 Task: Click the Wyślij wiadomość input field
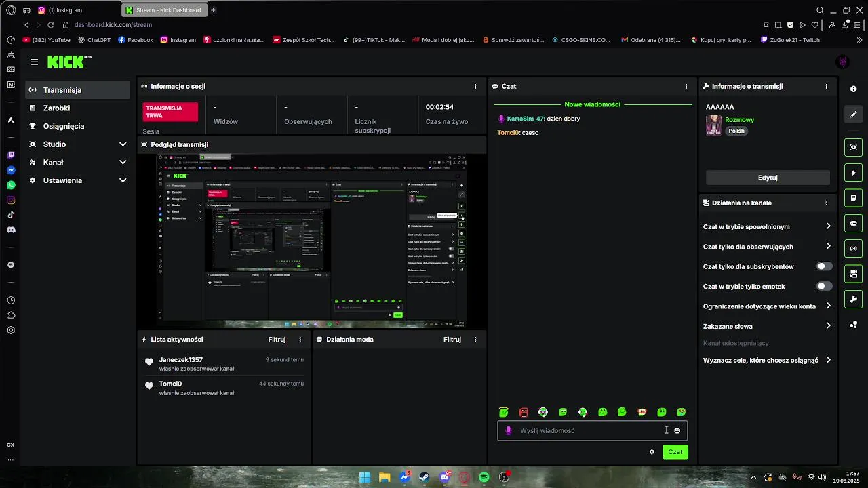[x=592, y=430]
